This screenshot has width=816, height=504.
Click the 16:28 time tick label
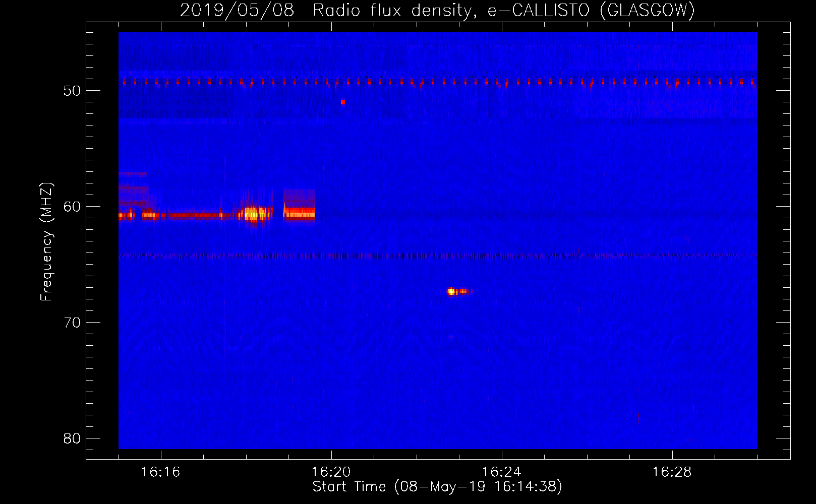pyautogui.click(x=672, y=472)
